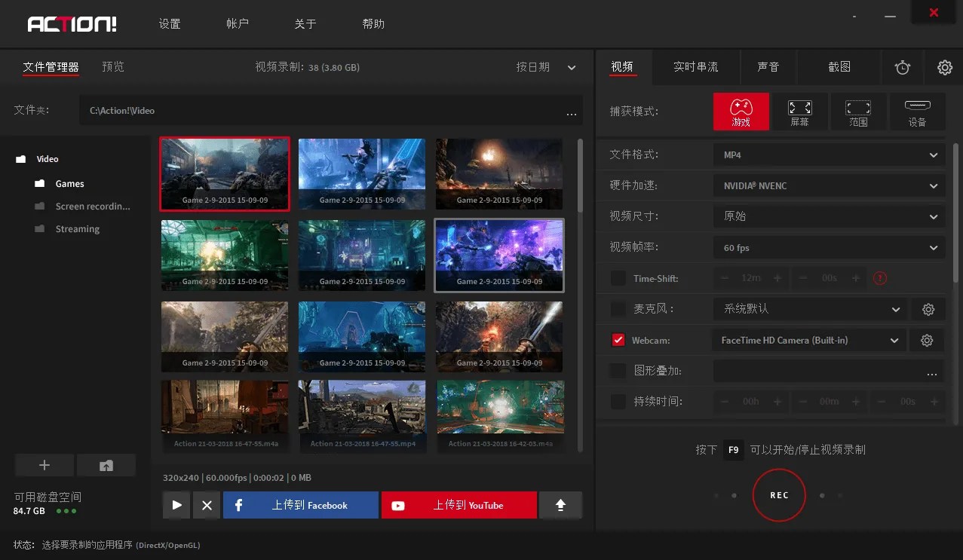Switch to the 实时串流 tab
This screenshot has height=560, width=963.
pos(696,67)
